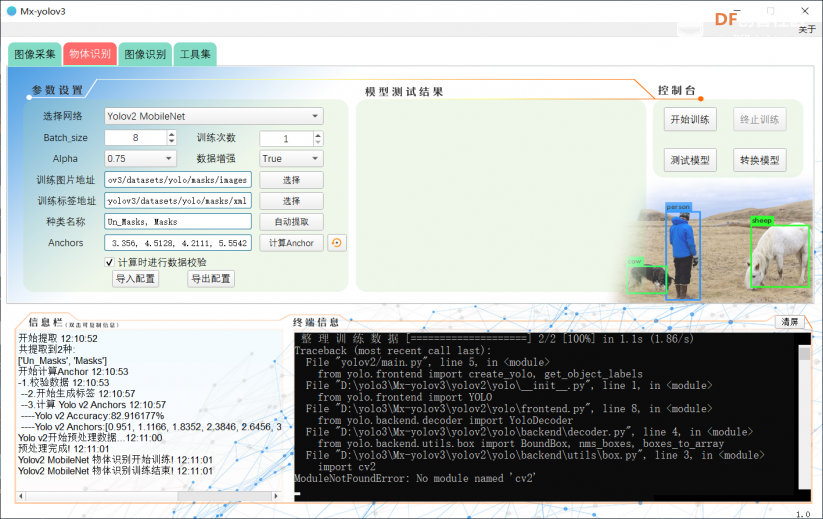Image resolution: width=823 pixels, height=519 pixels.
Task: Click the Anchors values field
Action: (x=178, y=243)
